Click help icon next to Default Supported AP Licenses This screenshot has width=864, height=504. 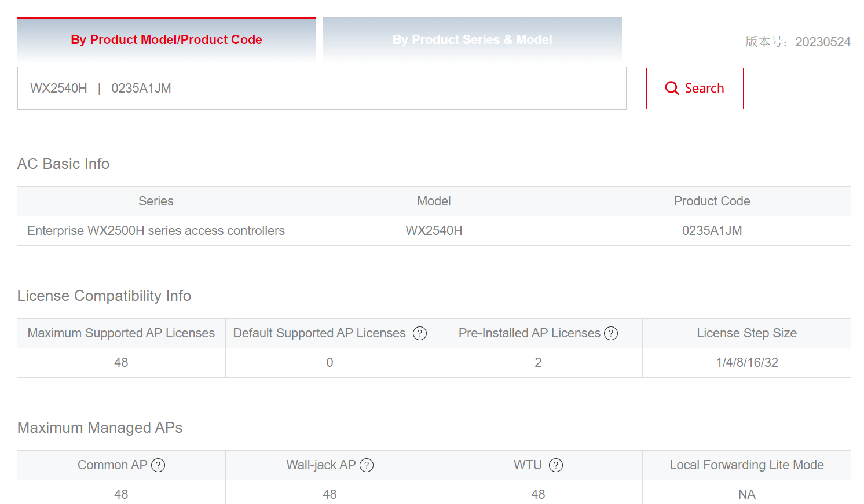coord(420,333)
